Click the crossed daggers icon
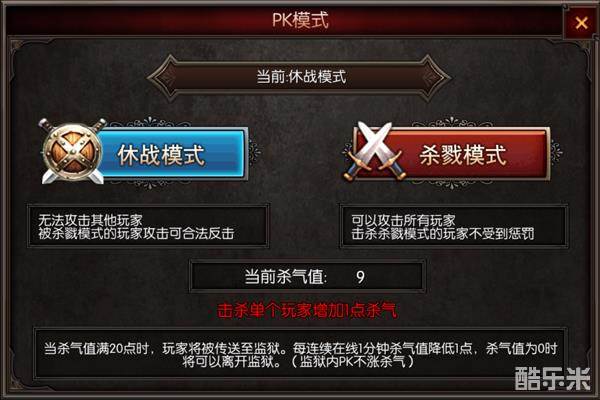The width and height of the screenshot is (600, 400). 374,152
